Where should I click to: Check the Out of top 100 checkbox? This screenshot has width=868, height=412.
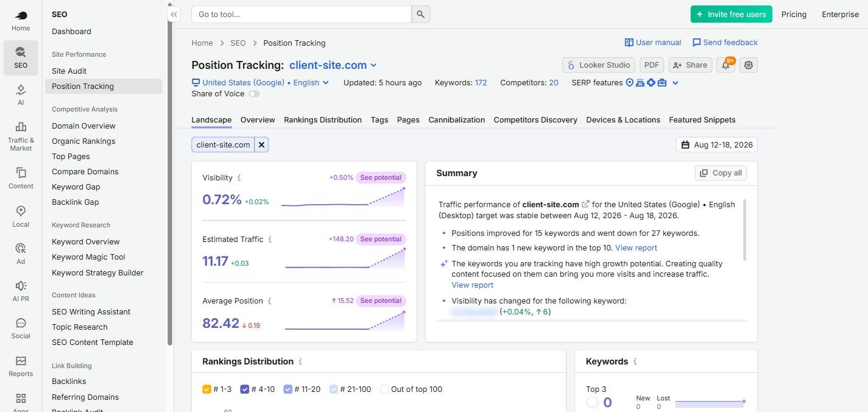pos(384,389)
